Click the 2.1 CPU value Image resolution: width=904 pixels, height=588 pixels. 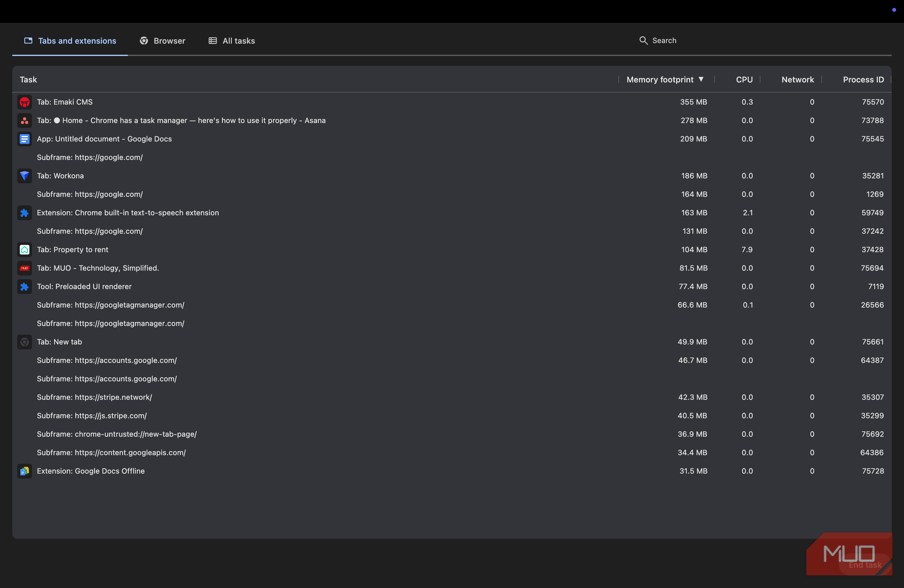(747, 213)
